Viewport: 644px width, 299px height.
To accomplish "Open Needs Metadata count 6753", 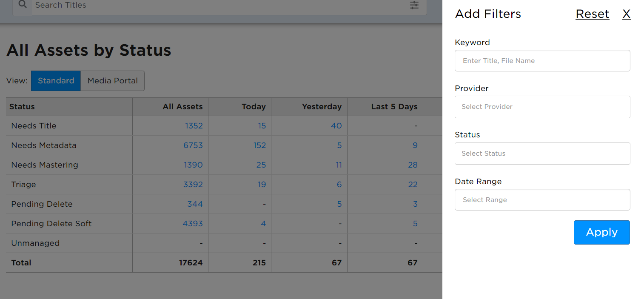I will (193, 145).
